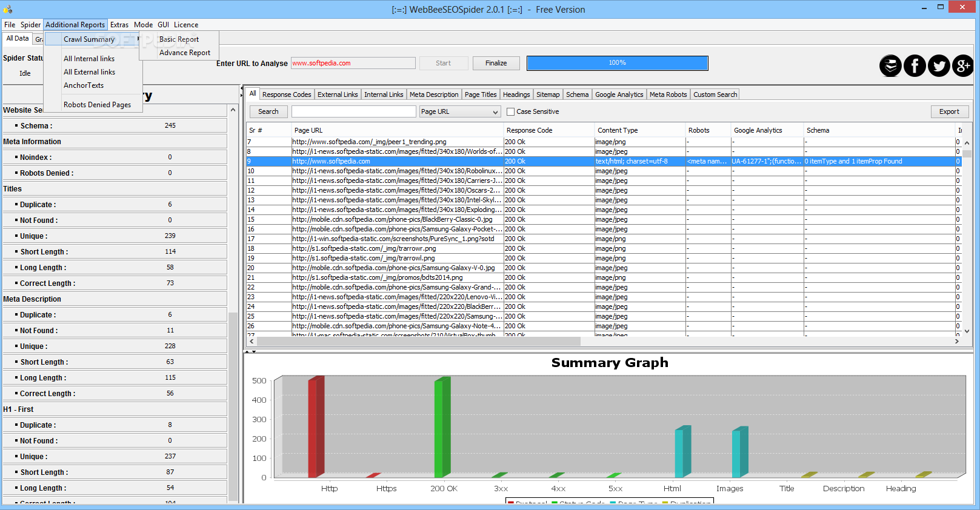The image size is (980, 510).
Task: Select row with BlackBerry-Classic-0.jpg URL
Action: pyautogui.click(x=604, y=219)
